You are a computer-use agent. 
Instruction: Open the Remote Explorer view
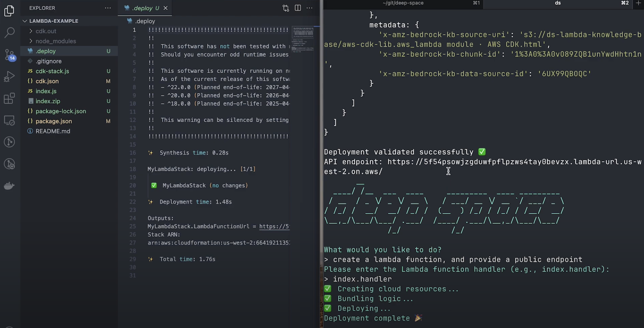[x=9, y=120]
